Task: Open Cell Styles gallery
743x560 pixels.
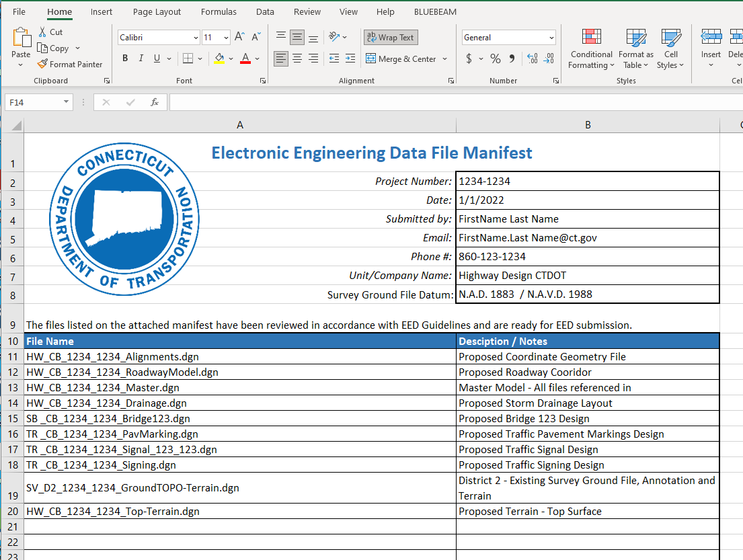Action: tap(670, 49)
